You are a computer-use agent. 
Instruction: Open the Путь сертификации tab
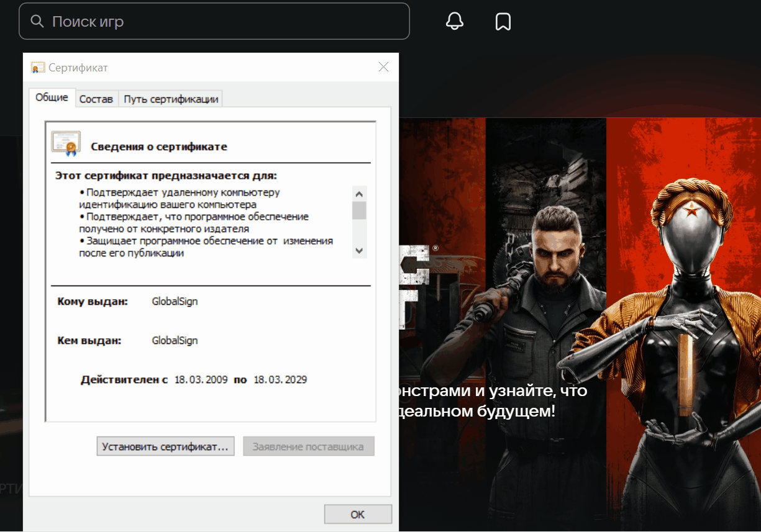point(171,99)
